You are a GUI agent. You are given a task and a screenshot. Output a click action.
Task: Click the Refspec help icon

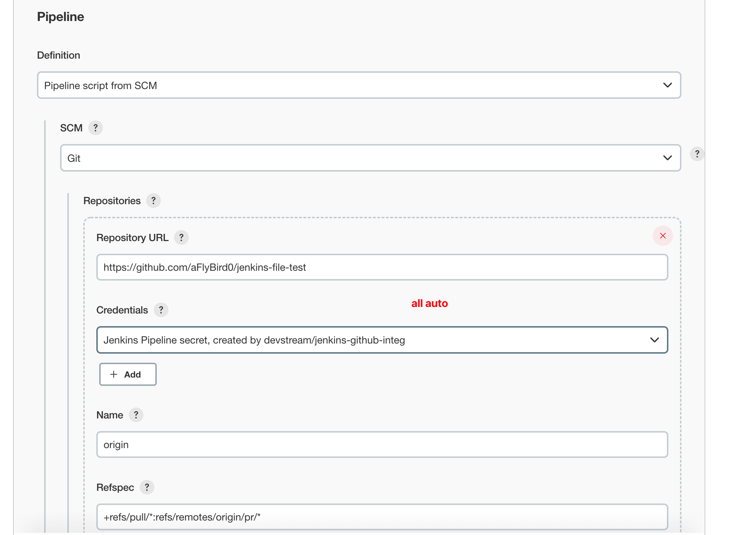(147, 487)
